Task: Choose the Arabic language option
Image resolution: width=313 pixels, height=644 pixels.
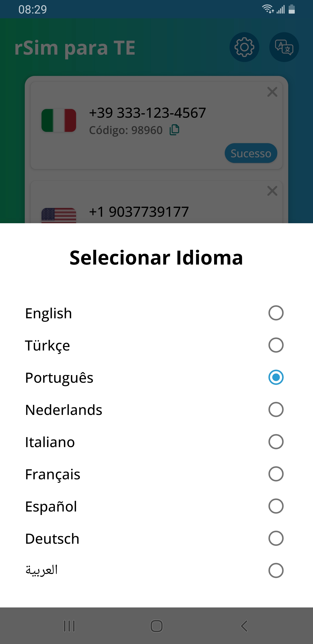Action: [x=276, y=570]
